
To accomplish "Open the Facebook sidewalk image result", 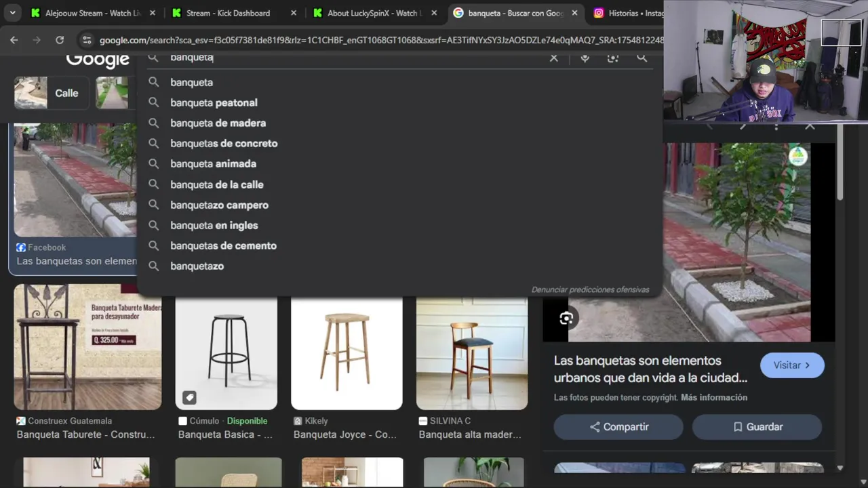I will (75, 180).
